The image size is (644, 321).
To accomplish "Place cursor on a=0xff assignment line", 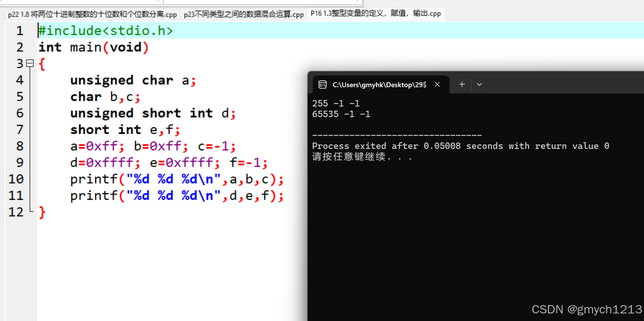I will point(153,146).
